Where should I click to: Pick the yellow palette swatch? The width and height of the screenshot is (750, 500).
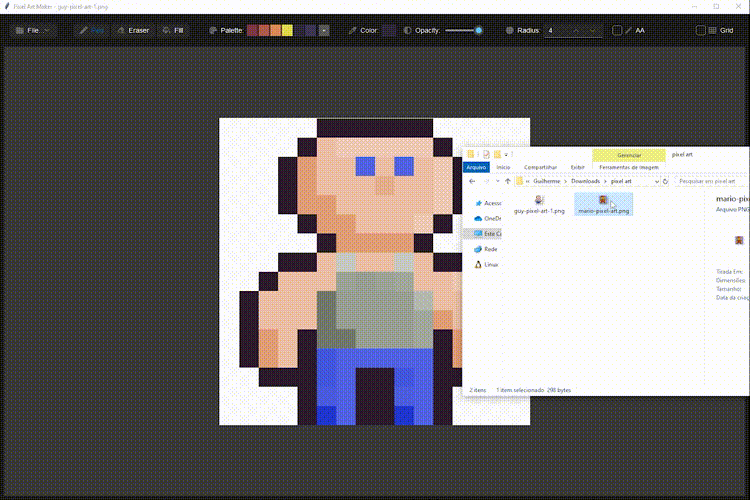click(287, 30)
